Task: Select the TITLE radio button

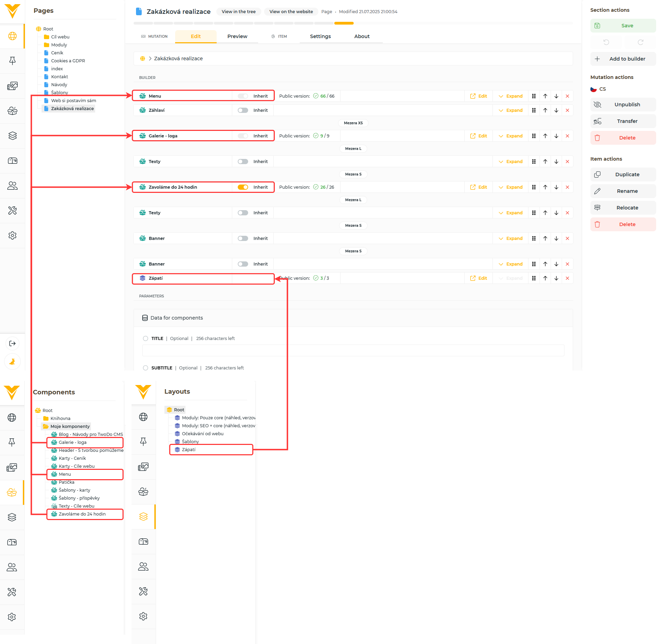Action: pyautogui.click(x=146, y=339)
